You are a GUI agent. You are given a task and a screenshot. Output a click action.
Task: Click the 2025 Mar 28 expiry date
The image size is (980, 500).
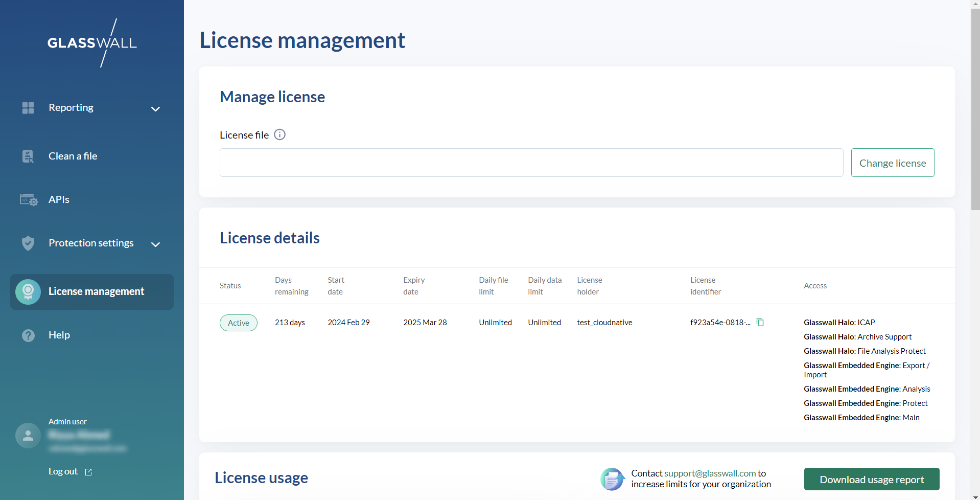425,323
